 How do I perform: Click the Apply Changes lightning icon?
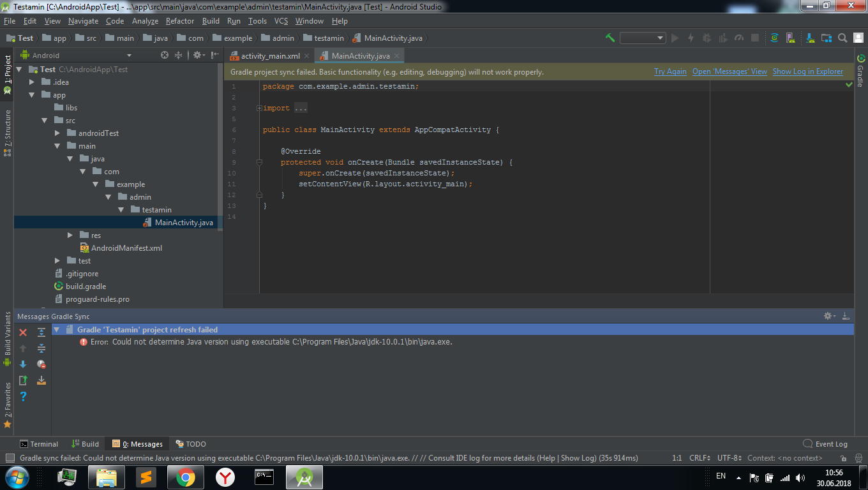pos(691,38)
